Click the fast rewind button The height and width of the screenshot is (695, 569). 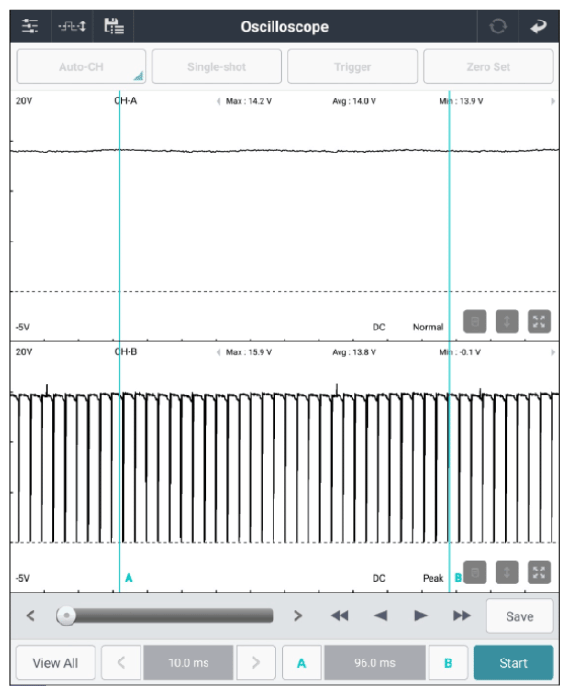pos(339,616)
